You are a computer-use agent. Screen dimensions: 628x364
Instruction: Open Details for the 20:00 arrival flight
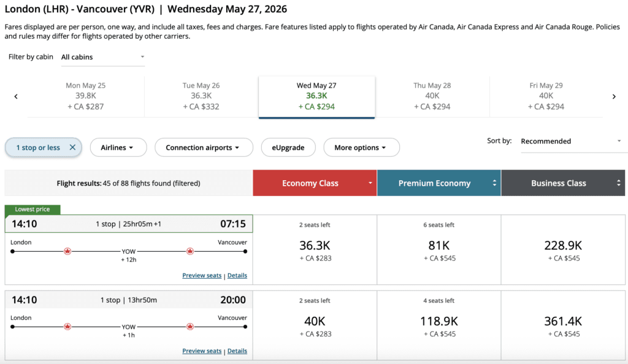237,351
